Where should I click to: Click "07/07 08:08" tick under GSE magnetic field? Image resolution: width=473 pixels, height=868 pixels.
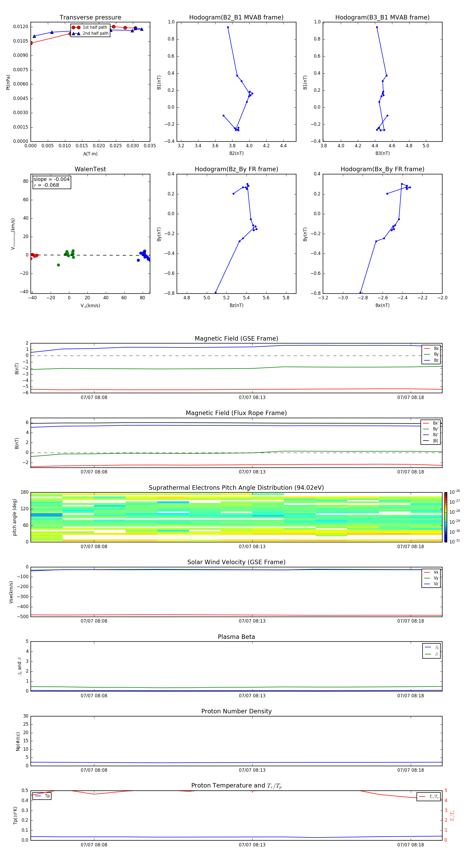(94, 397)
